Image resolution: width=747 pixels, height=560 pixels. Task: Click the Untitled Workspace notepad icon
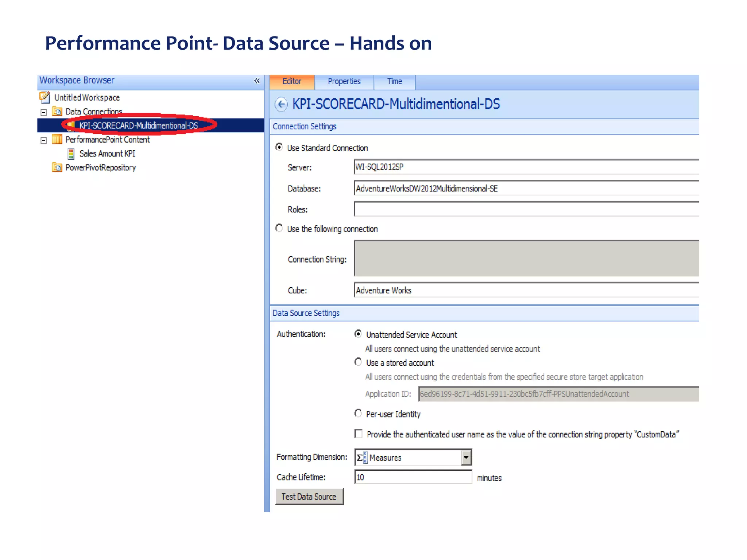point(44,97)
